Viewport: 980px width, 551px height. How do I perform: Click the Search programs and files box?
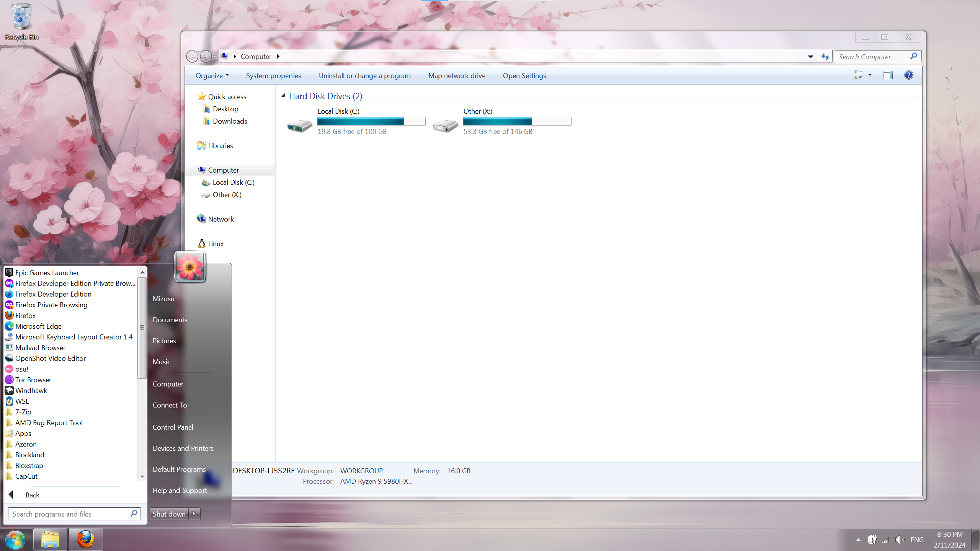69,514
